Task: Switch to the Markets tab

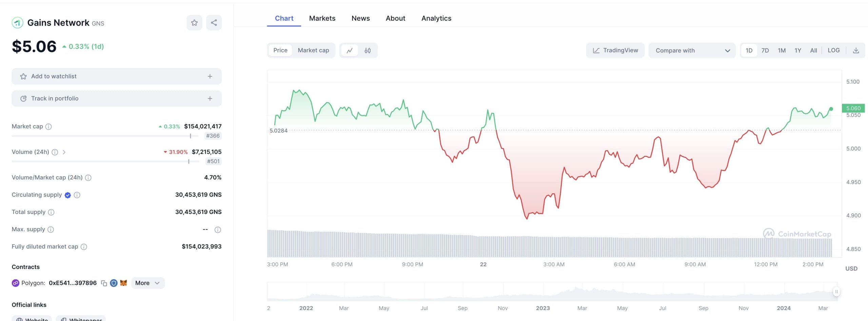Action: click(x=322, y=18)
